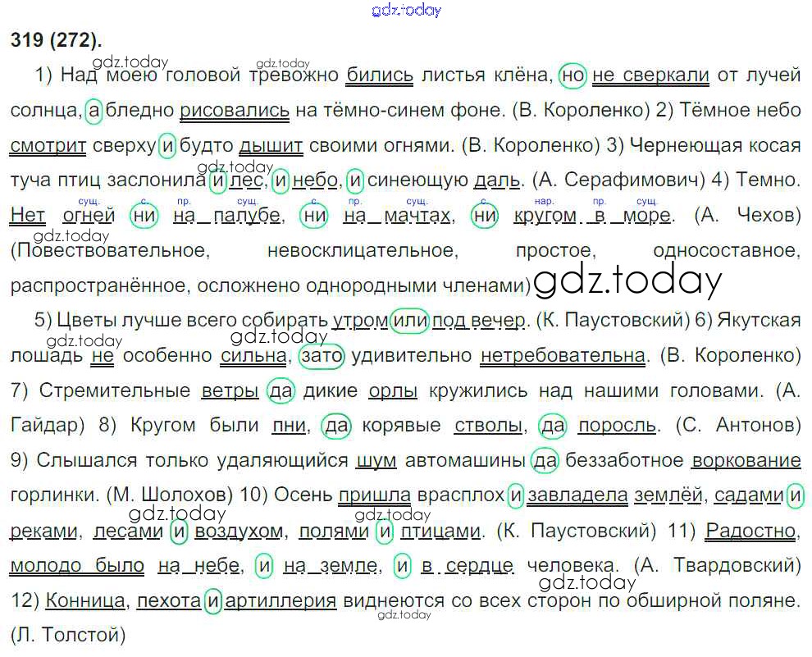Click the underlined word «воркование»

tap(746, 461)
